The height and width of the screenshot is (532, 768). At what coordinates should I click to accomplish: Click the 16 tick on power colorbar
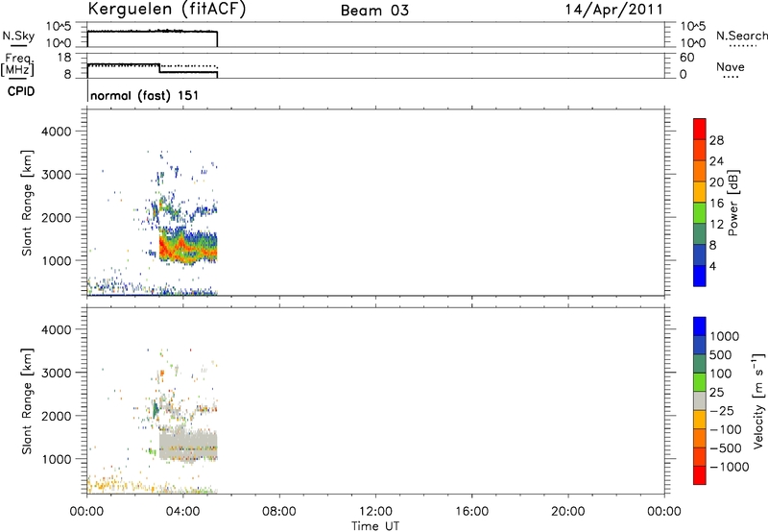click(x=716, y=204)
